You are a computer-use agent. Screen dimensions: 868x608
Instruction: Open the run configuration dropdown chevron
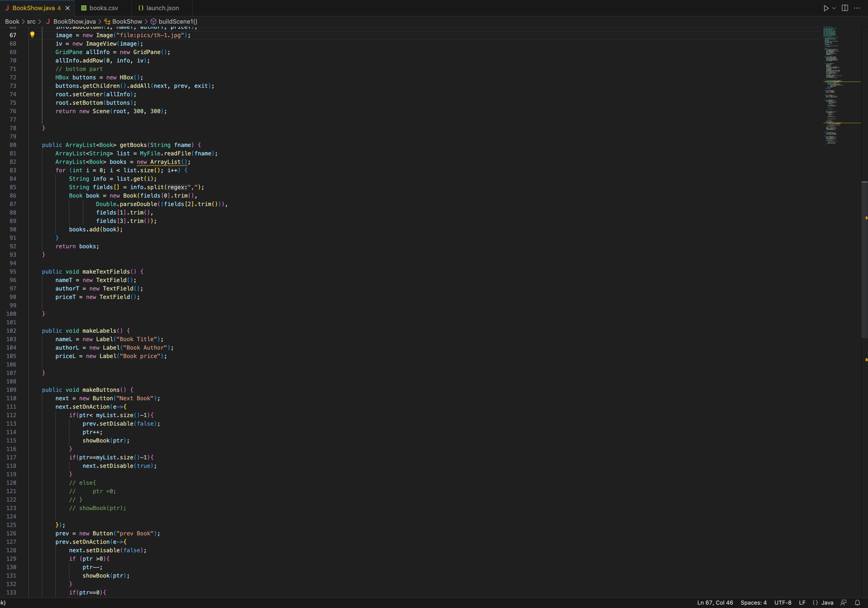(834, 7)
